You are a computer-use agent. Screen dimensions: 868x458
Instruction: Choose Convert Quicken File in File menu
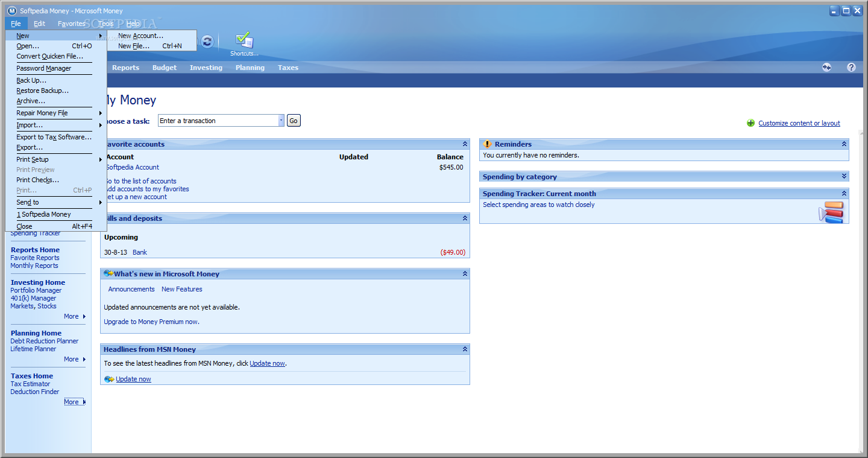pos(55,56)
